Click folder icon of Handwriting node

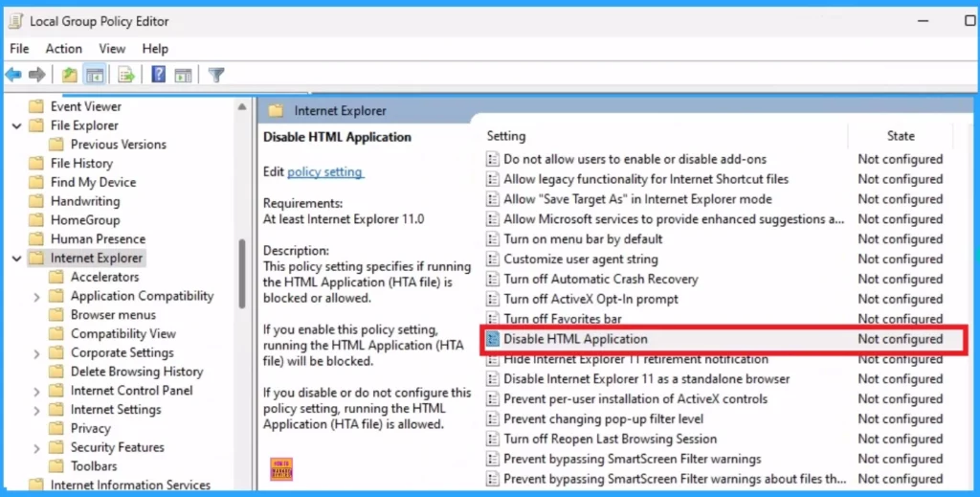[x=36, y=201]
